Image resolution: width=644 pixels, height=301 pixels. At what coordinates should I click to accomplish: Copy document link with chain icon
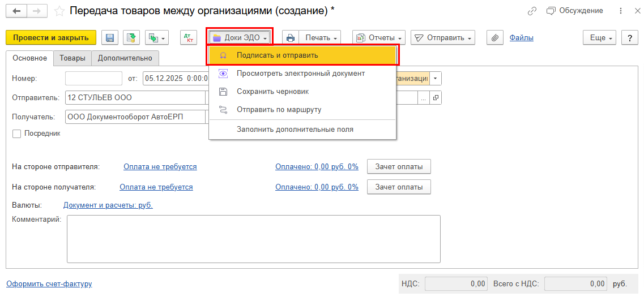(x=532, y=11)
